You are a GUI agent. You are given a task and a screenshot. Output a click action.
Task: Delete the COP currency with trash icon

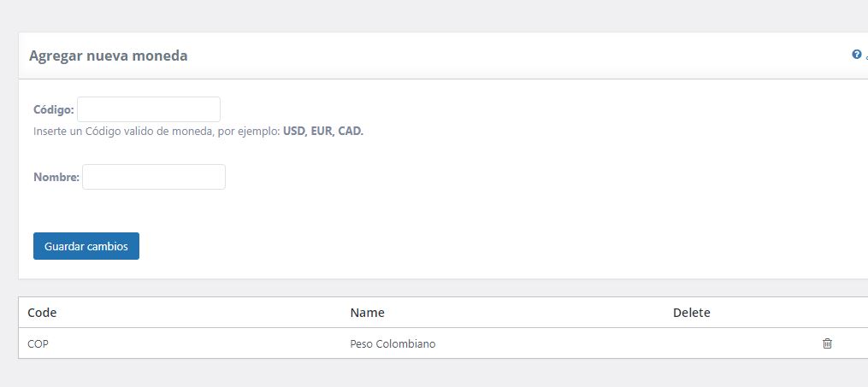(827, 343)
